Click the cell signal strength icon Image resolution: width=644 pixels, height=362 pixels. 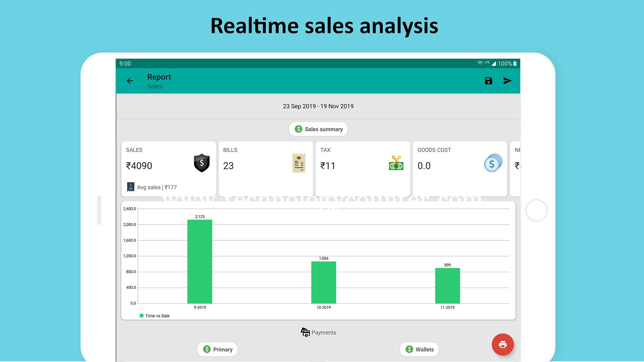pyautogui.click(x=493, y=63)
